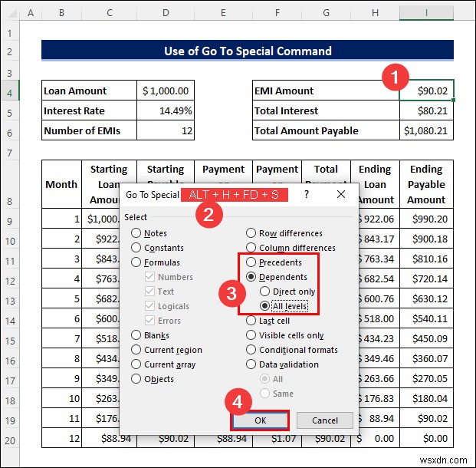Click the cell showing $540.11
Viewport: 476px width, 468px height.
[x=426, y=318]
